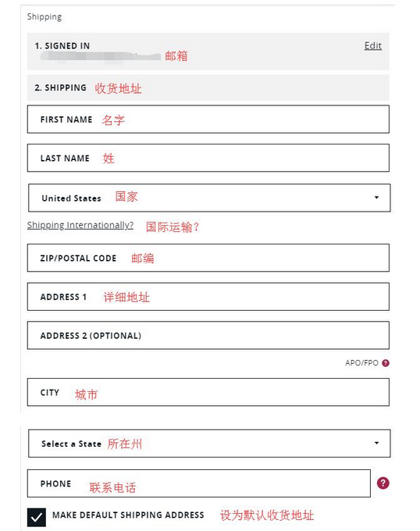Open the Shipping Internationally link
The height and width of the screenshot is (531, 420).
[80, 225]
